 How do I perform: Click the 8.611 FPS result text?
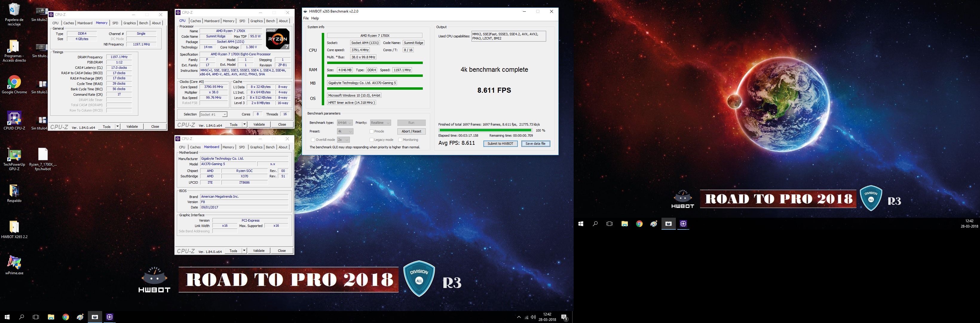tap(494, 90)
